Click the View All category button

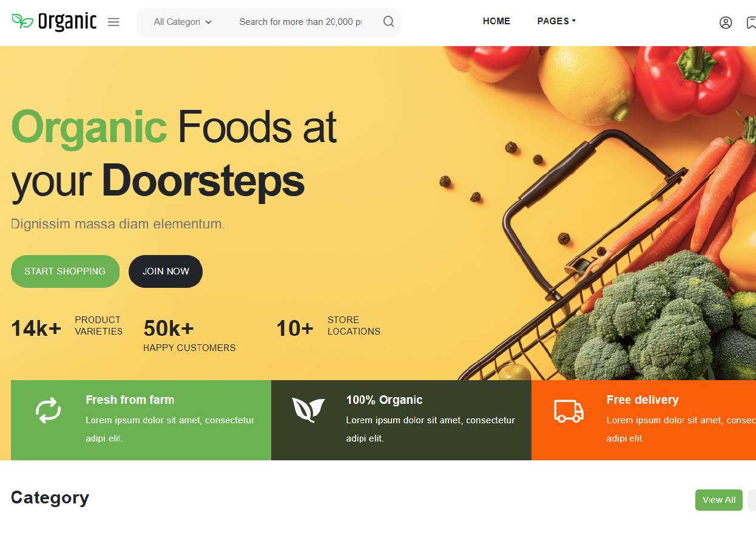click(x=719, y=500)
